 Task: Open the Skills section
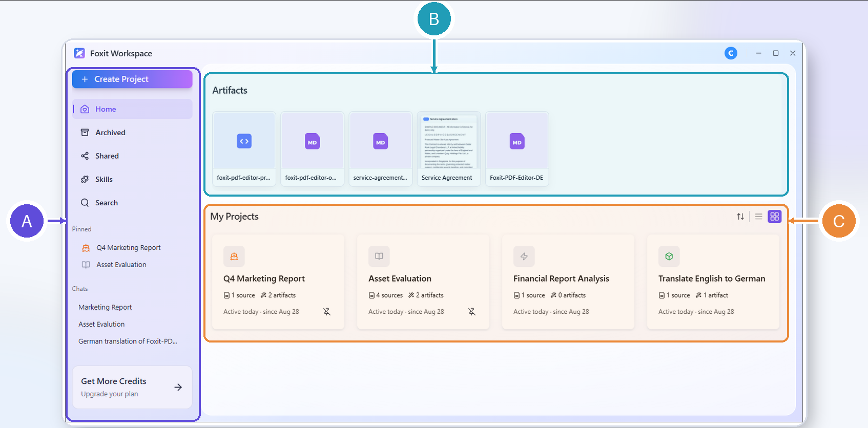132,180
